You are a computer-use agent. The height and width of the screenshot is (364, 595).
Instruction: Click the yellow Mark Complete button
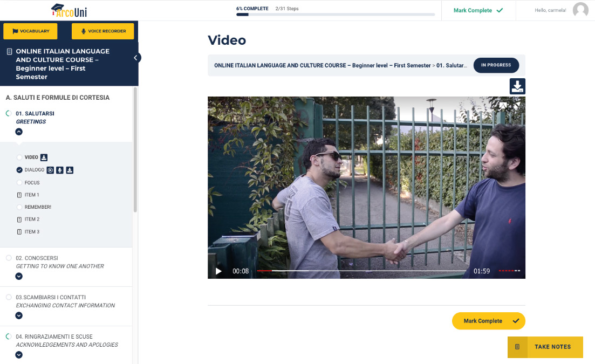pyautogui.click(x=488, y=321)
